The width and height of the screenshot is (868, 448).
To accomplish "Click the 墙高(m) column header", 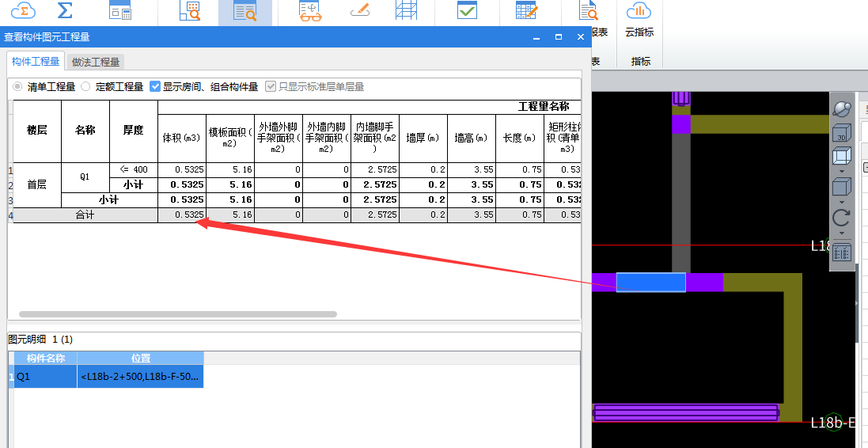I will tap(471, 138).
